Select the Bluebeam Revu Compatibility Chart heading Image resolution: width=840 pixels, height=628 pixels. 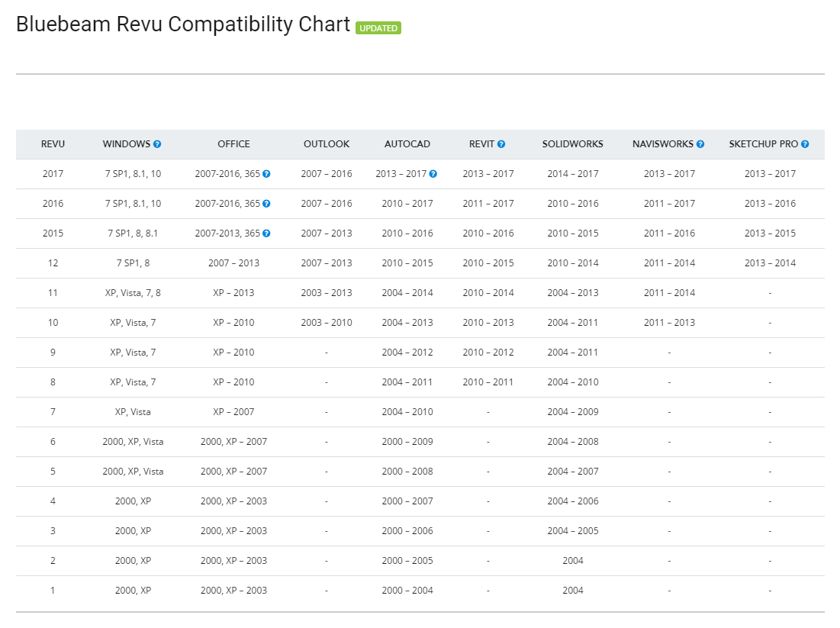pos(182,24)
